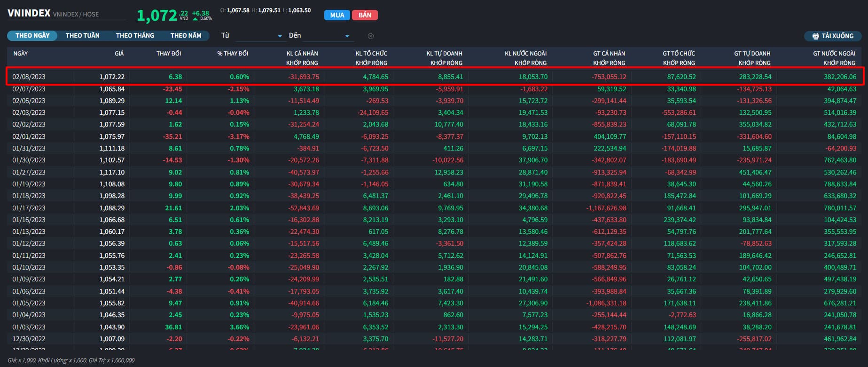Image resolution: width=868 pixels, height=367 pixels.
Task: Open the Từ date dropdown arrow
Action: click(280, 36)
